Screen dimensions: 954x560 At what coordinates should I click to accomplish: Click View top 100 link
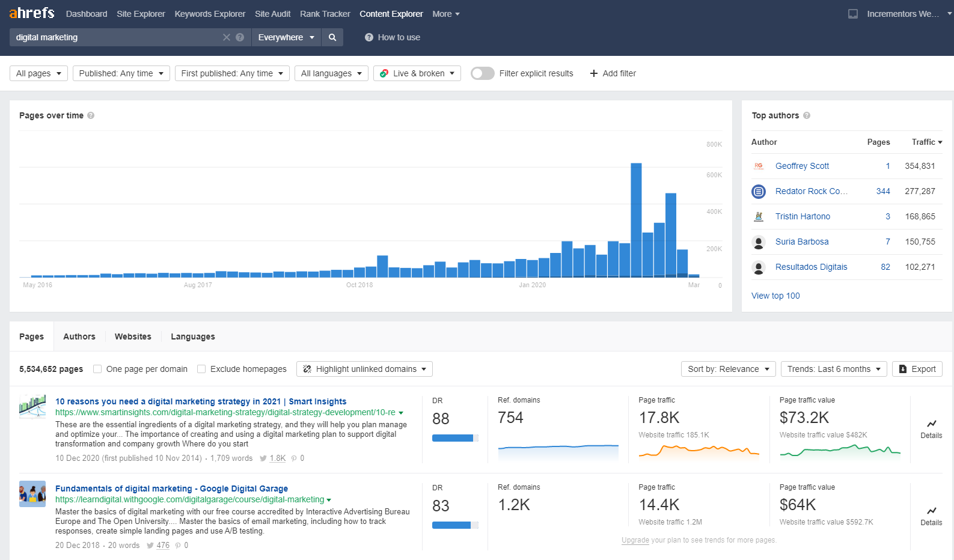click(x=775, y=296)
